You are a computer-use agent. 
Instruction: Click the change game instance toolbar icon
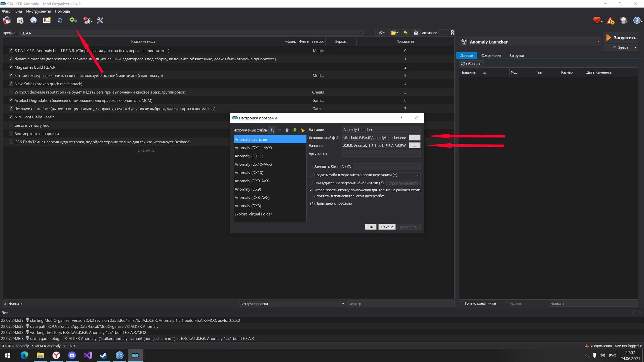coord(7,20)
